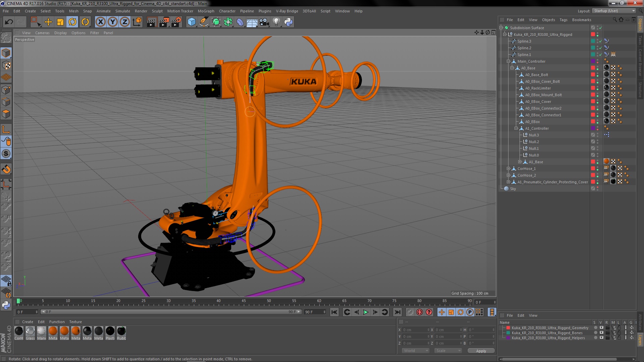The image size is (644, 362).
Task: Collapse the A1_Controller tree node
Action: coord(516,128)
